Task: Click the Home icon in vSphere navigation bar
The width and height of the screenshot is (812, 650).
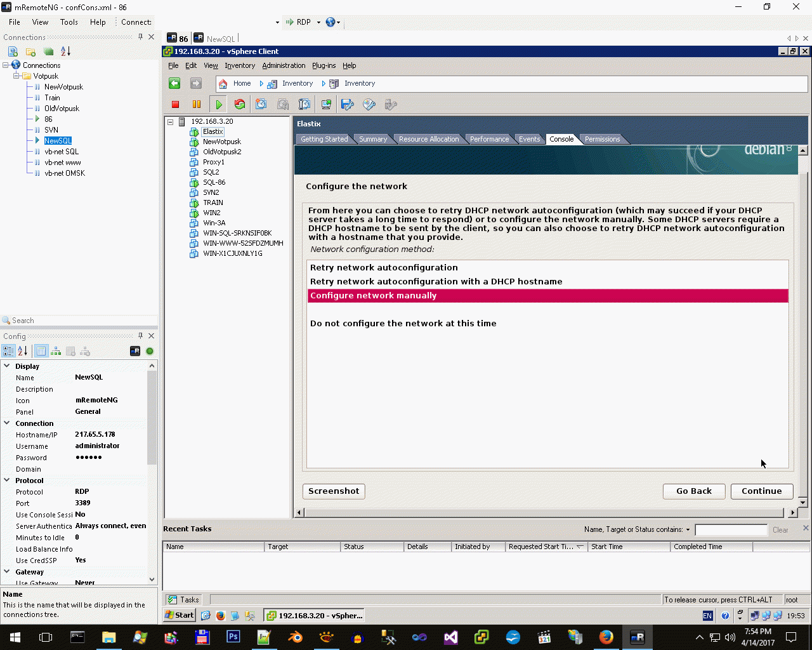Action: pos(223,83)
